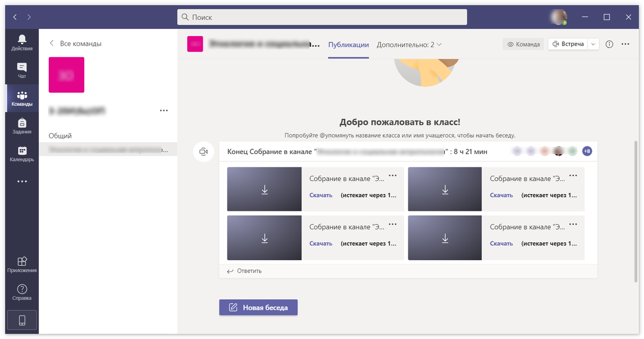Open the Встреча button dropdown arrow

click(x=593, y=44)
